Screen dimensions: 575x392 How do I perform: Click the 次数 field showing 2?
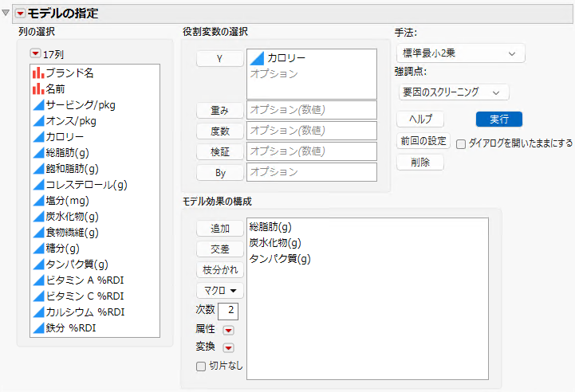tap(228, 311)
